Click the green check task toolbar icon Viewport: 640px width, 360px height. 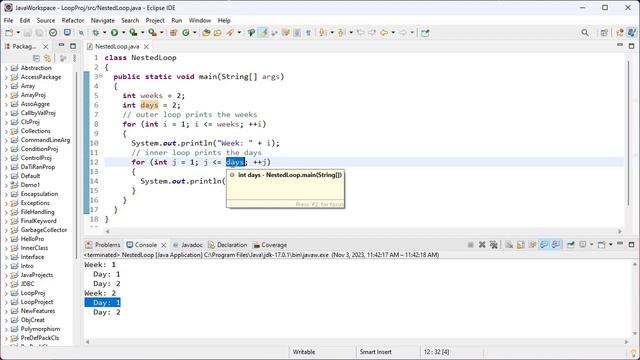click(53, 33)
